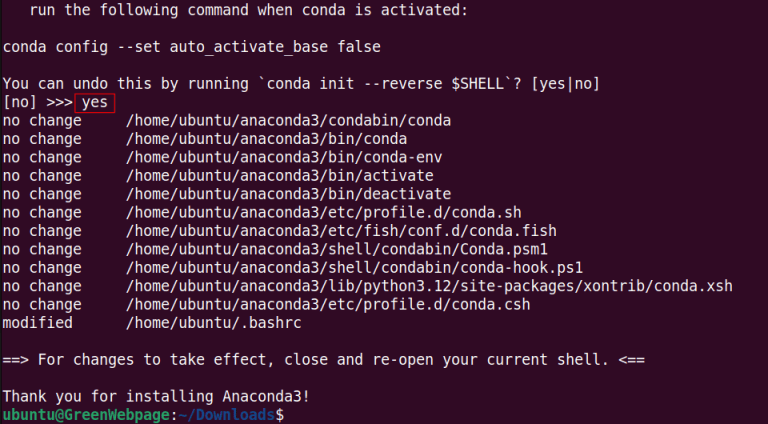Click the conf.d/conda.fish path
Viewport: 768px width, 424px height.
[337, 230]
